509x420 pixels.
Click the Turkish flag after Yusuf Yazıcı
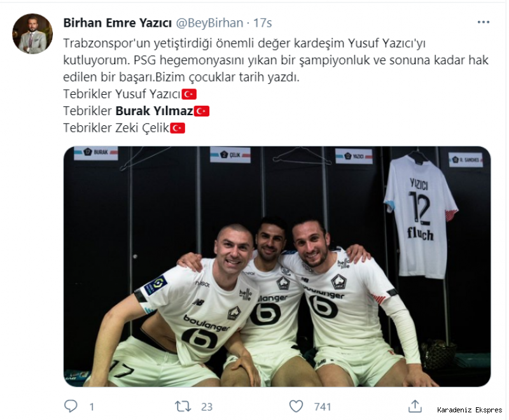[189, 94]
